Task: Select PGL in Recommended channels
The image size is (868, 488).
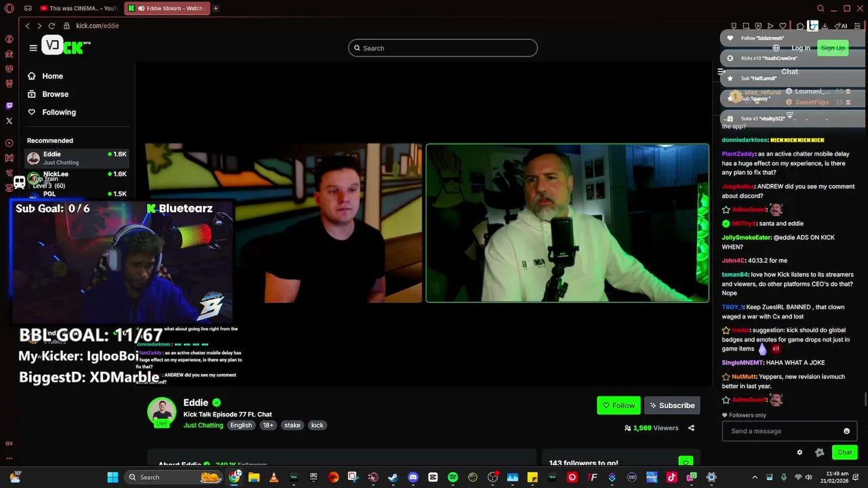Action: (x=77, y=194)
